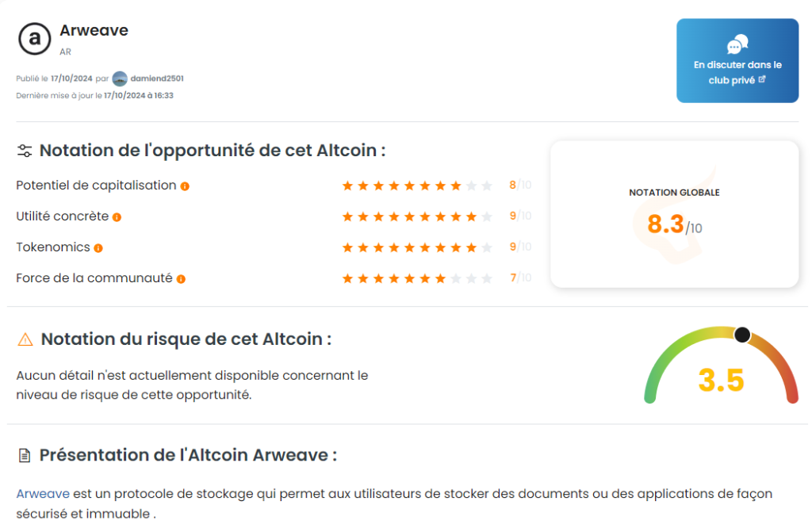Click the Arweave title heading

click(x=94, y=30)
